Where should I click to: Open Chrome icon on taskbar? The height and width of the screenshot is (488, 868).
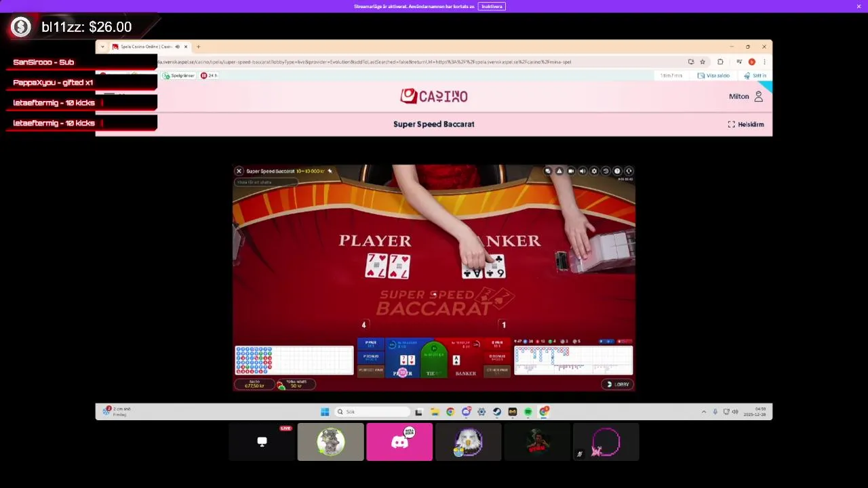point(450,412)
